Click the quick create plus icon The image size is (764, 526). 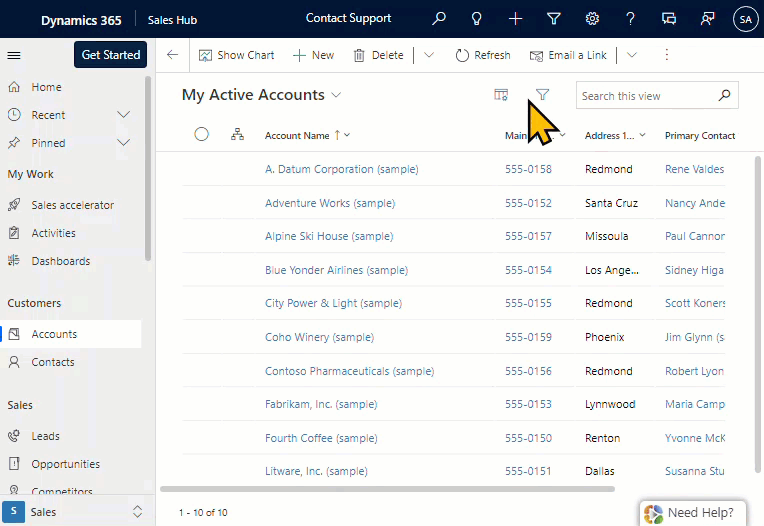coord(515,19)
